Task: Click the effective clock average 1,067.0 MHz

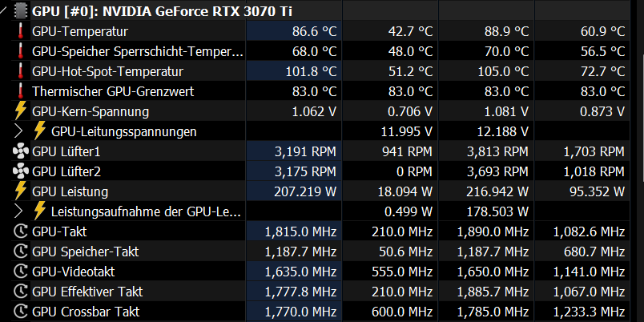Action: pyautogui.click(x=589, y=292)
